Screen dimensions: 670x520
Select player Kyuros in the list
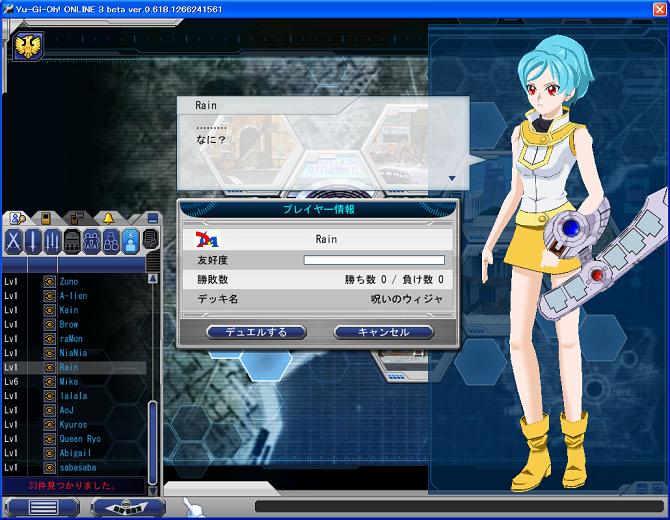point(73,425)
